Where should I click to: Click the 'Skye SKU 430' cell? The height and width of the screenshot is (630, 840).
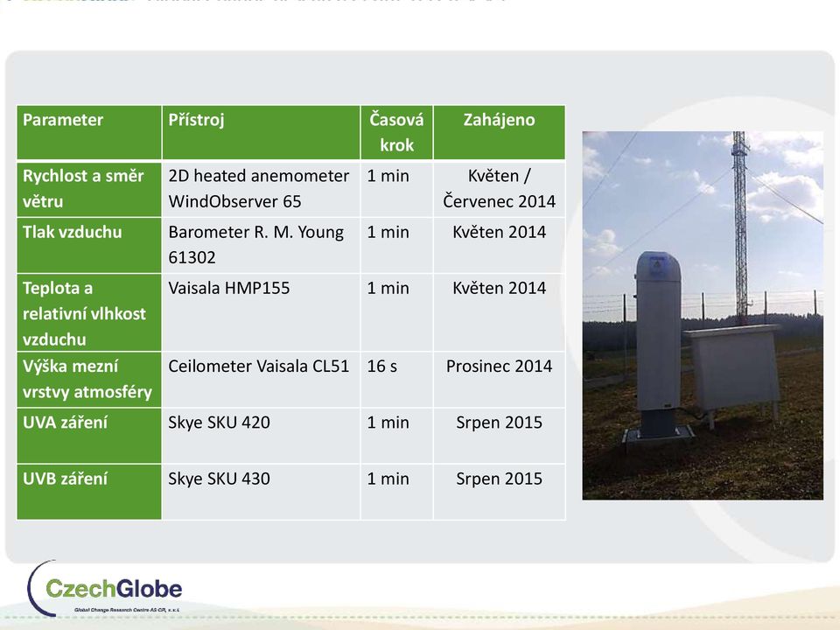click(x=261, y=492)
